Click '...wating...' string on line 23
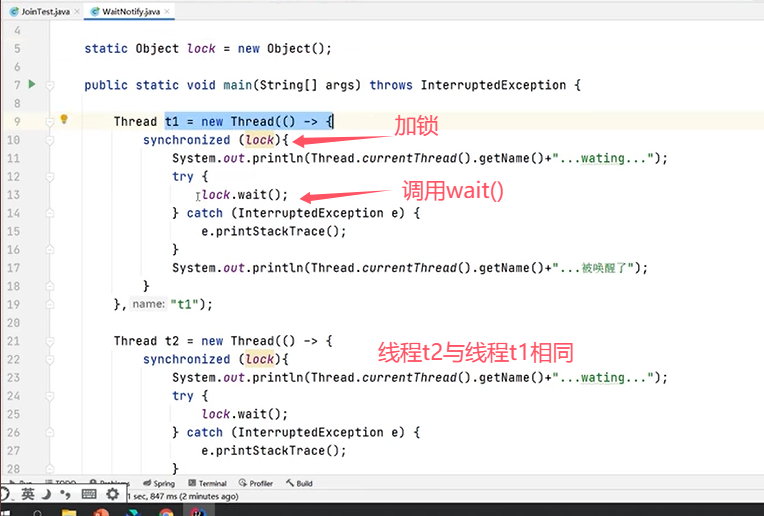This screenshot has height=516, width=764. point(603,378)
